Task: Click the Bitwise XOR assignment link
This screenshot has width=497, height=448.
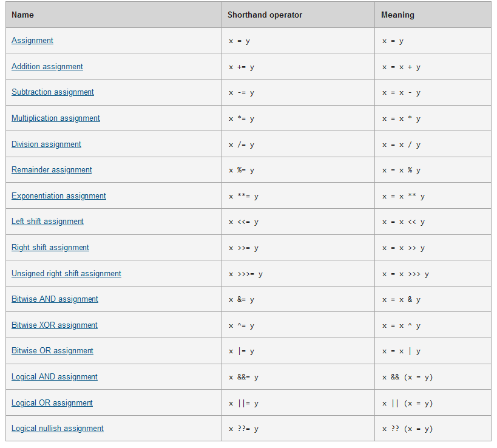Action: [55, 325]
